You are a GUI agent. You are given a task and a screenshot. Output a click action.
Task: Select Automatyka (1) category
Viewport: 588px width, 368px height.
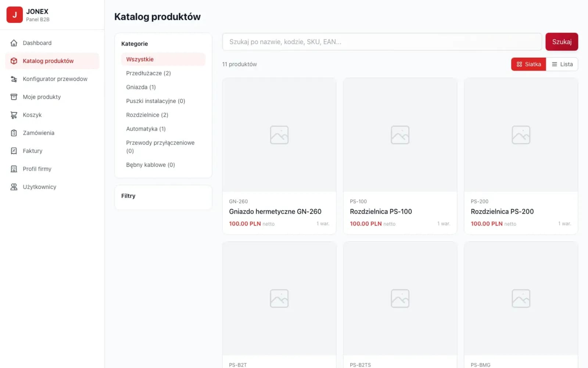[163, 129]
